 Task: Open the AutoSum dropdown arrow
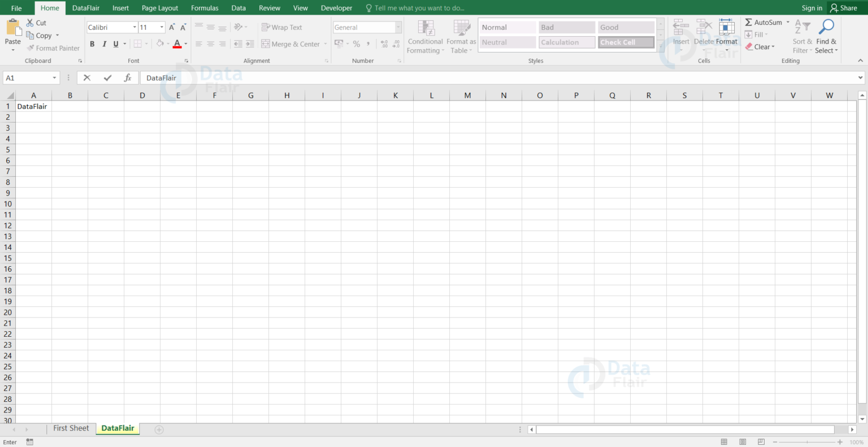pyautogui.click(x=788, y=23)
